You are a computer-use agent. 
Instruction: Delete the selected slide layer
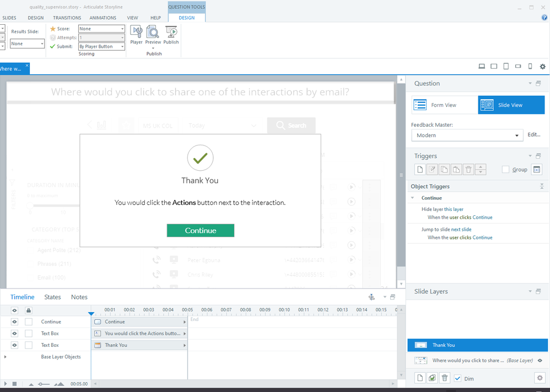[x=444, y=378]
